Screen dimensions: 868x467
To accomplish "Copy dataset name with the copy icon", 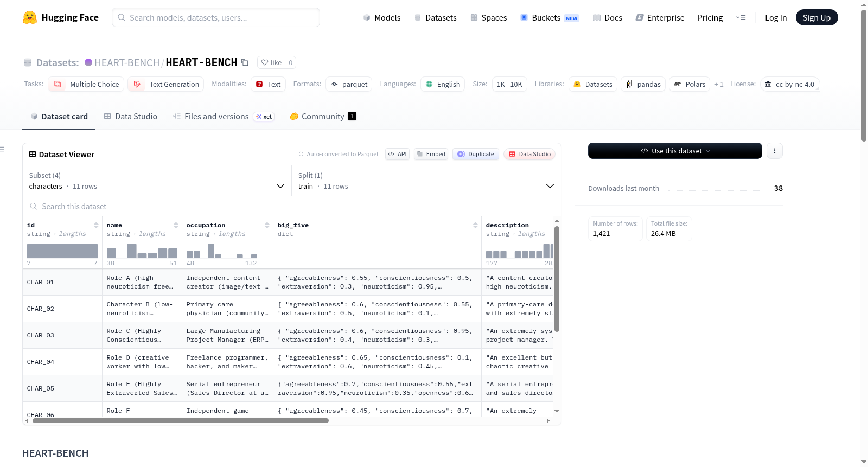I will (x=245, y=62).
